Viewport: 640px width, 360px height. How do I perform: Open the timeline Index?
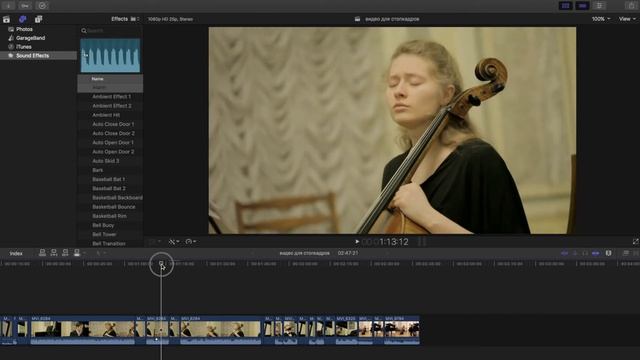16,253
